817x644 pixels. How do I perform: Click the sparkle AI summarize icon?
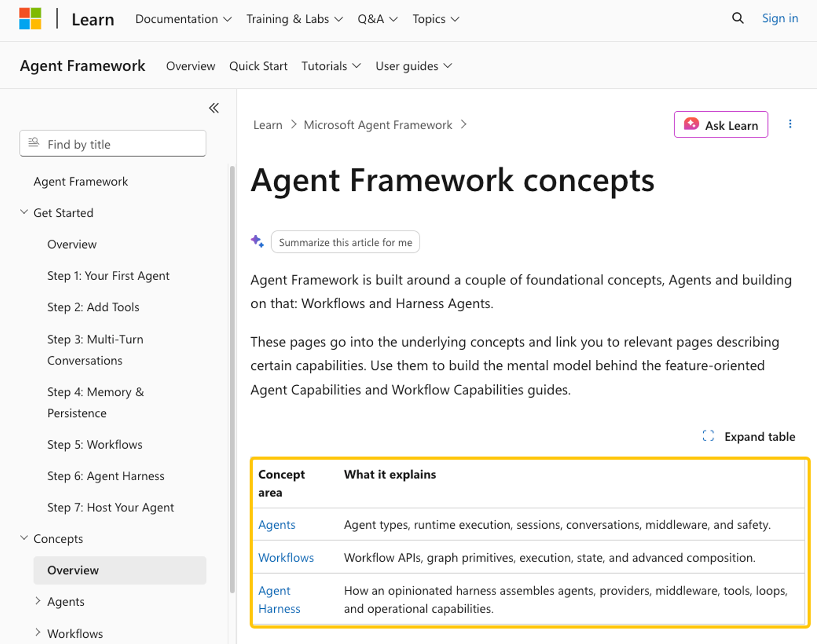tap(257, 241)
